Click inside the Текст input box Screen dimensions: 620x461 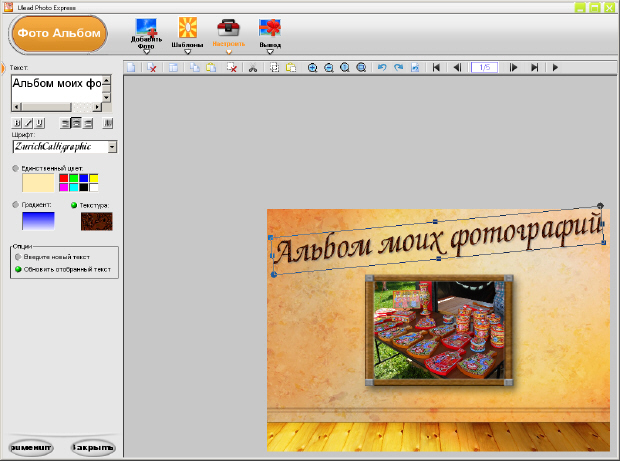pyautogui.click(x=57, y=89)
